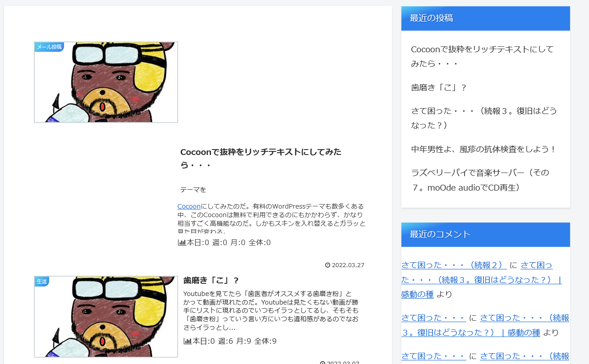Click the 最近の投稿 widget header
This screenshot has height=364, width=589.
point(486,18)
